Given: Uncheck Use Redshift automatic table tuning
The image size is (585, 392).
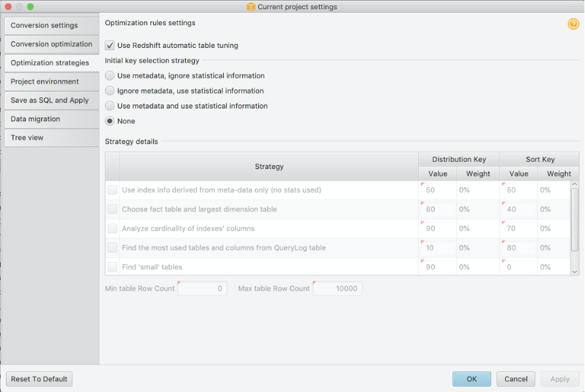Looking at the screenshot, I should [110, 46].
